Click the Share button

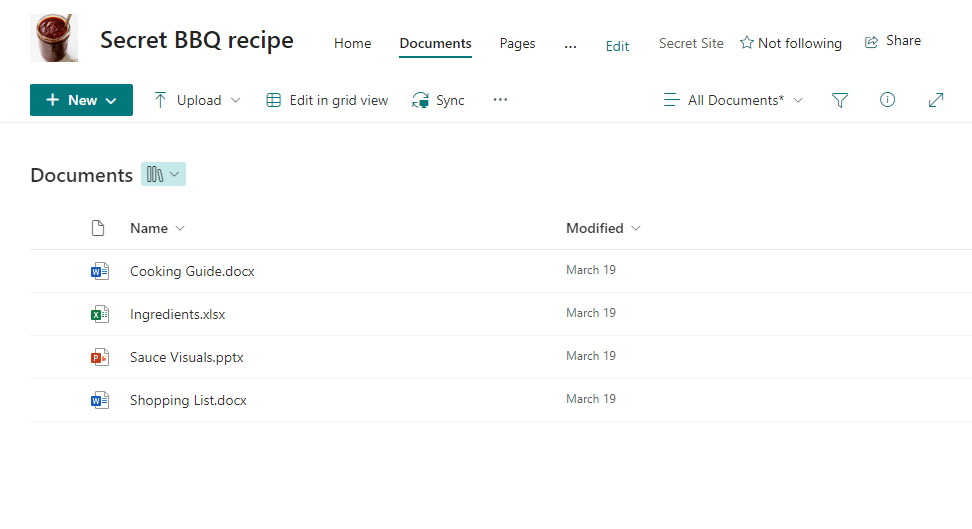[x=892, y=41]
